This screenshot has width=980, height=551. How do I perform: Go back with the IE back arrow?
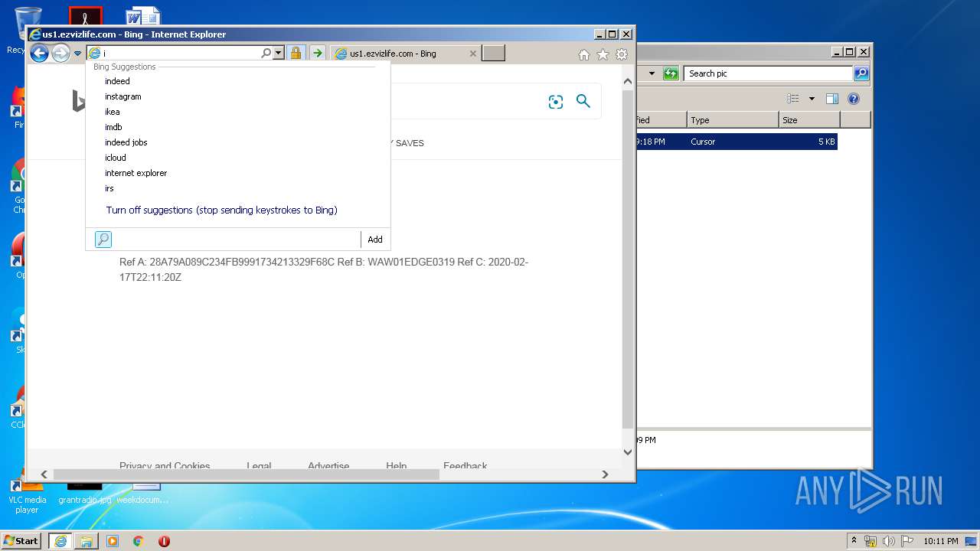[39, 53]
